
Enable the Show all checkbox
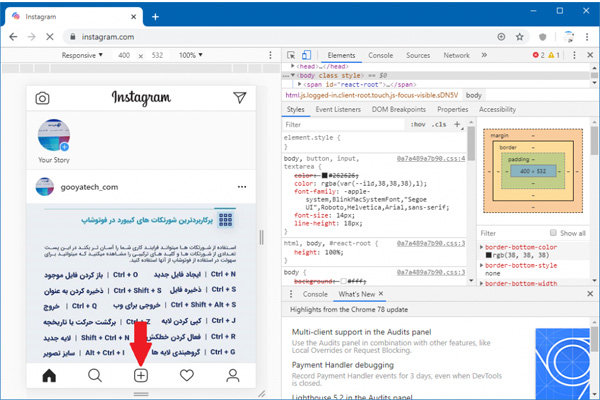(x=553, y=233)
